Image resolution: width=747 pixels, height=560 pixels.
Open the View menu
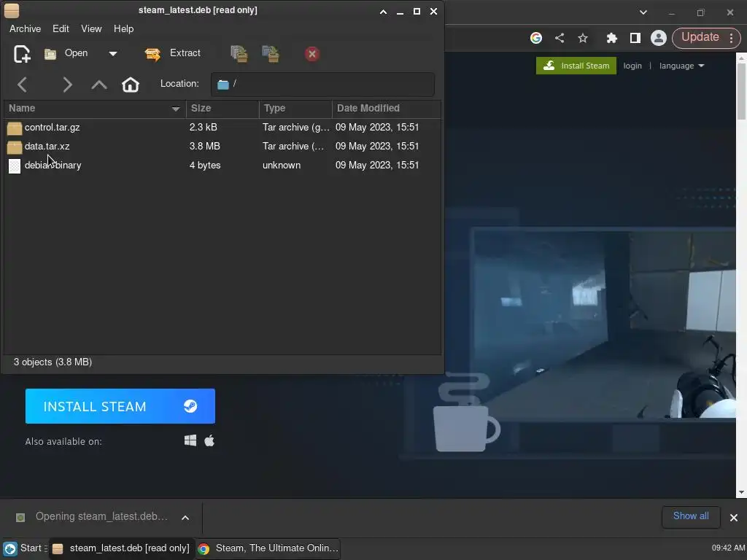point(91,29)
